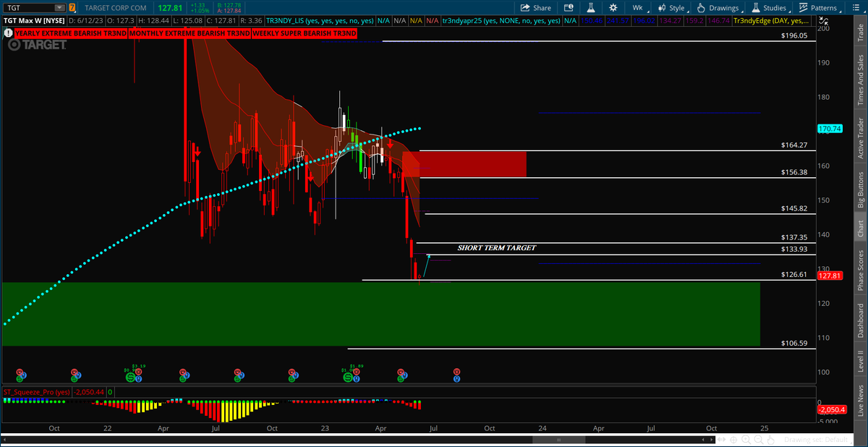Open the Level II sidebar tab

click(861, 362)
